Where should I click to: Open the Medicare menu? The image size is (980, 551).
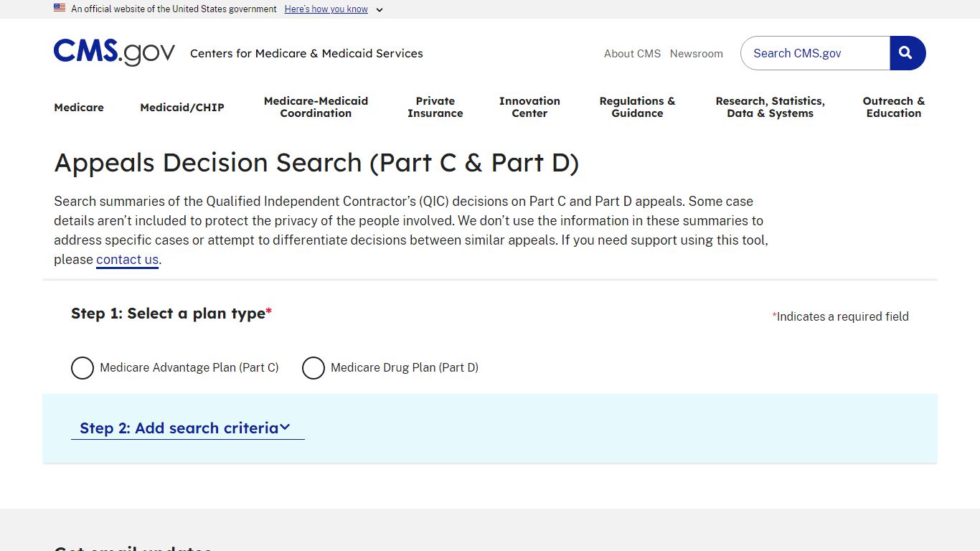(x=79, y=108)
